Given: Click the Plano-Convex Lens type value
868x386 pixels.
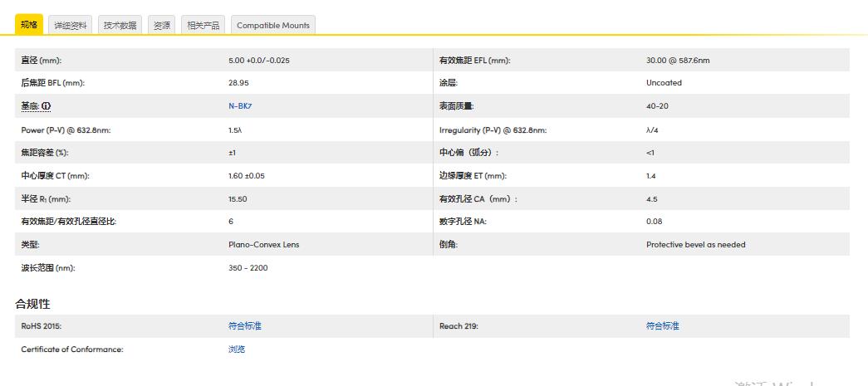Looking at the screenshot, I should coord(263,245).
